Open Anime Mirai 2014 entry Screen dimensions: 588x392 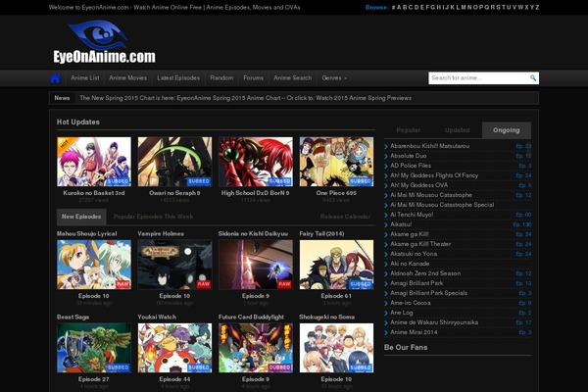(414, 332)
